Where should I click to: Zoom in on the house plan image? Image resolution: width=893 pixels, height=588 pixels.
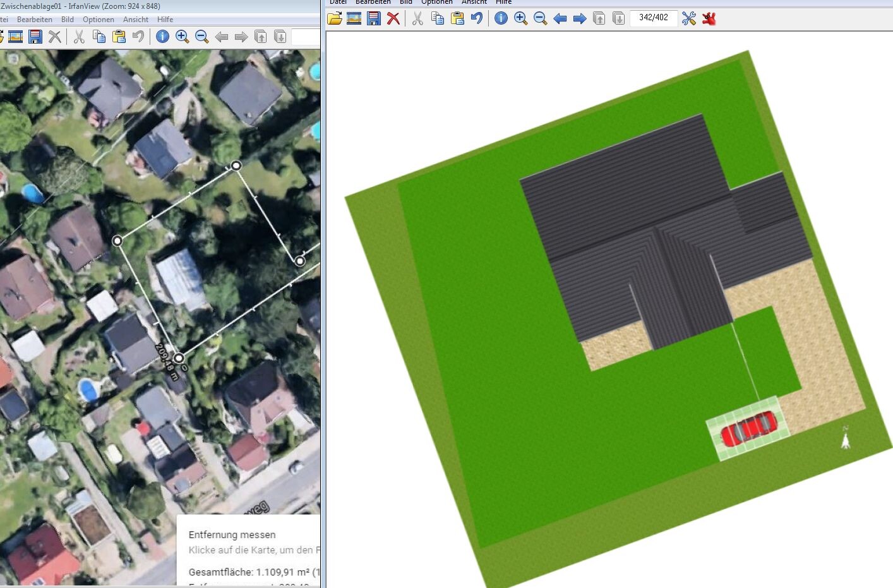pos(520,18)
